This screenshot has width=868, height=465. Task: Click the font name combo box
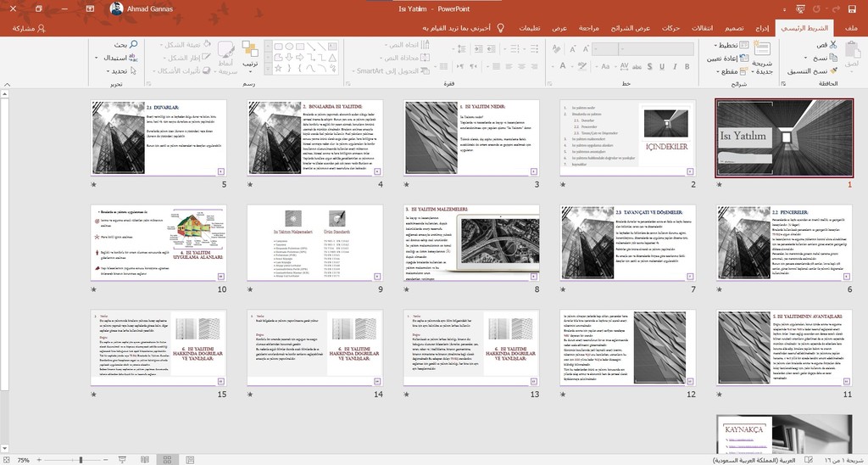[x=656, y=49]
